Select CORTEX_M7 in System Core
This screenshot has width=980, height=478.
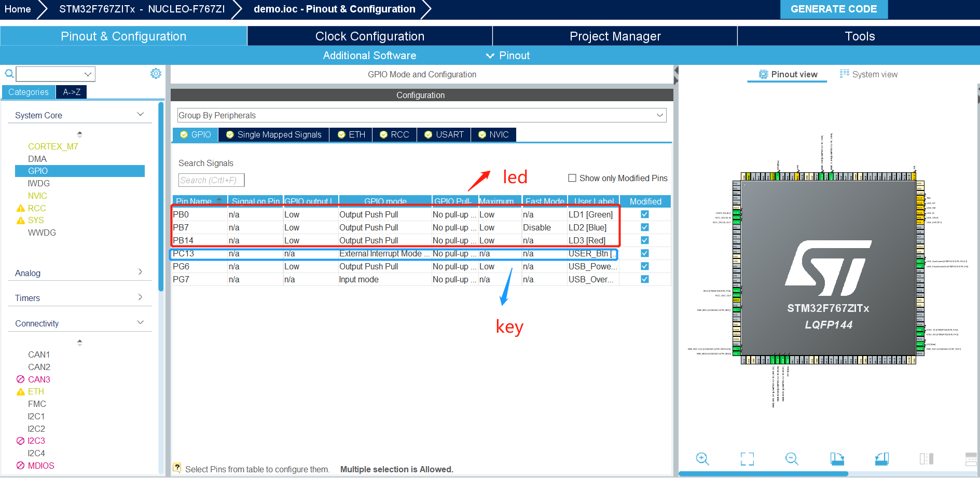(x=53, y=146)
